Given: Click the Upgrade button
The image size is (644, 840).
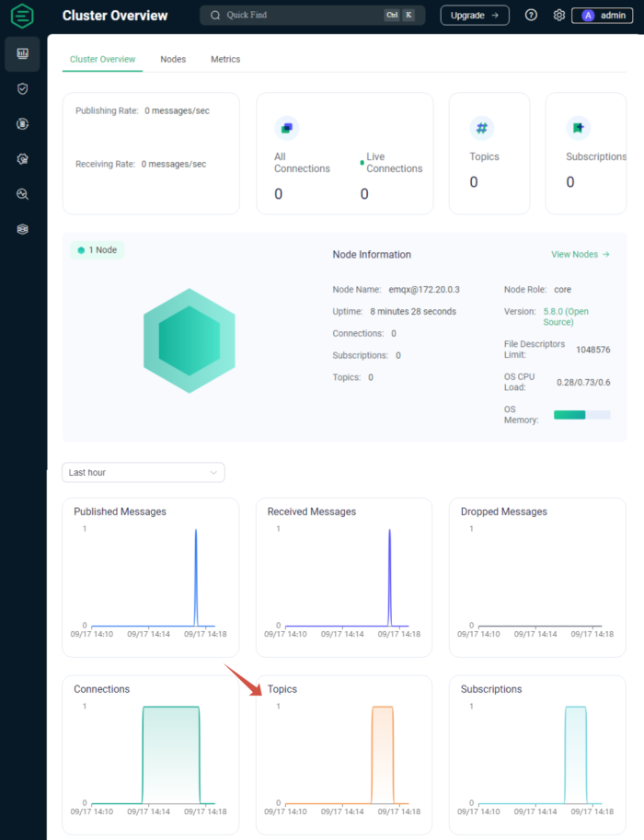Looking at the screenshot, I should pyautogui.click(x=474, y=16).
